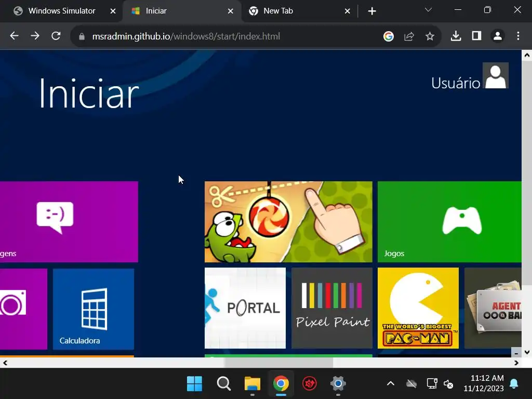Screen dimensions: 532x399
Task: Open the Jogos Xbox tile
Action: pos(449,221)
